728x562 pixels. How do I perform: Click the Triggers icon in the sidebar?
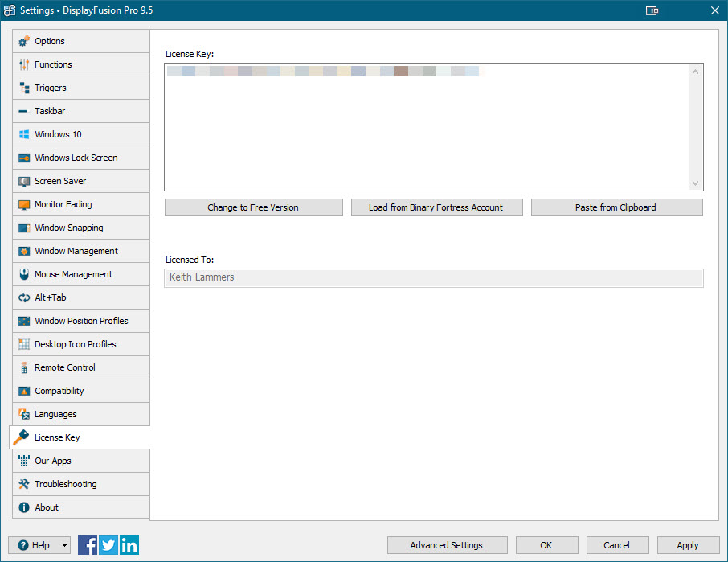[24, 88]
